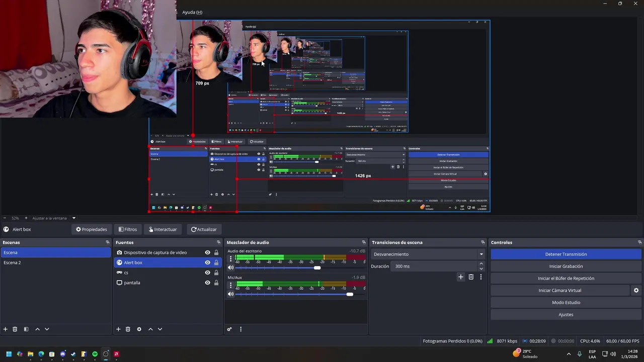Add a new scene transition

pos(460,277)
